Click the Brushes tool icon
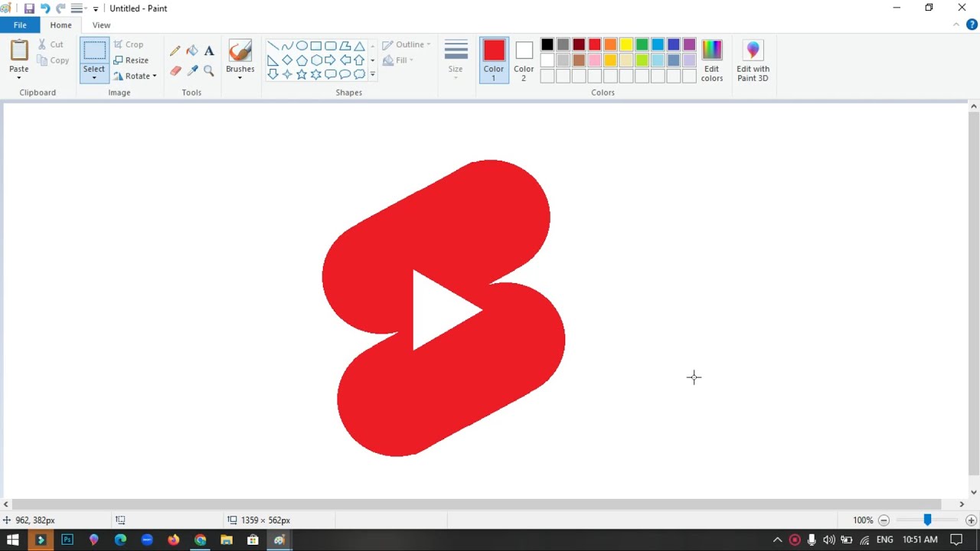Screen dimensions: 980x551 coord(240,51)
